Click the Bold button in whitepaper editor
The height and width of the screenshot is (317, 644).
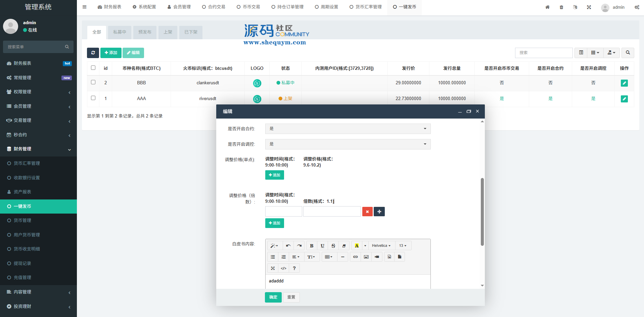point(312,246)
